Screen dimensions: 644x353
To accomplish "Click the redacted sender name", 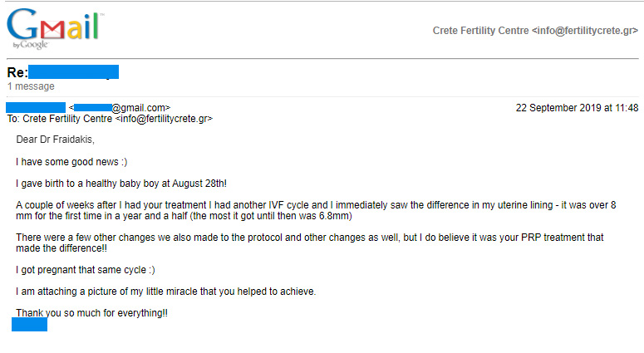I will tap(36, 107).
